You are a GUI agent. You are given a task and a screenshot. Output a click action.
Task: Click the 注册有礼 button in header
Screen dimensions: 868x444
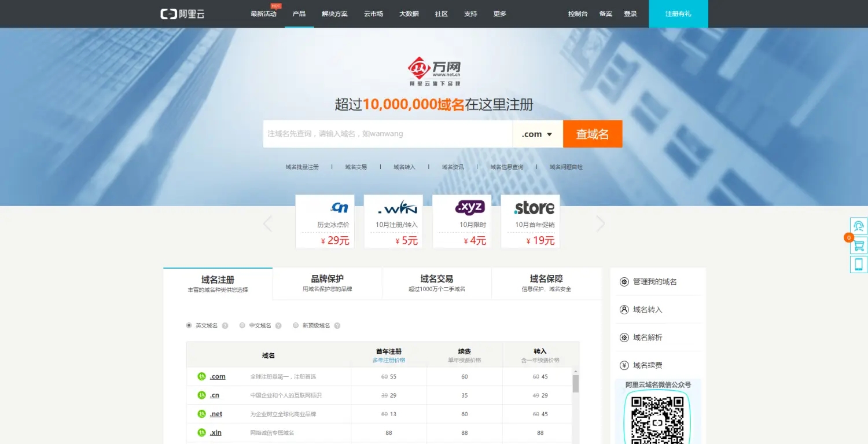tap(678, 14)
